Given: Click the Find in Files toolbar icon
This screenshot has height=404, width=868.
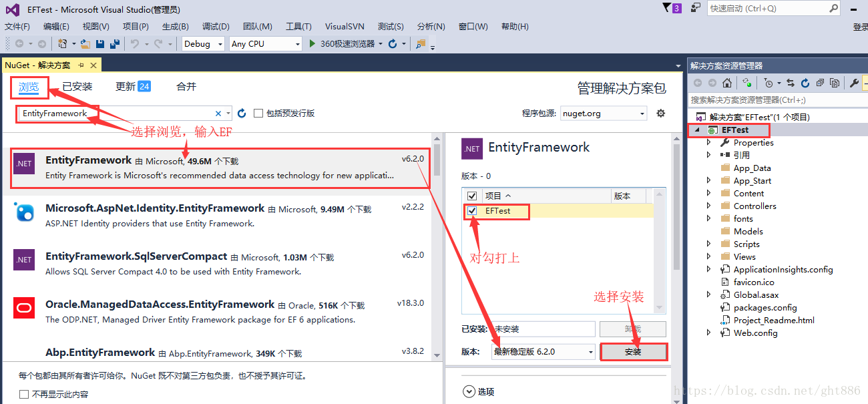Looking at the screenshot, I should point(421,43).
